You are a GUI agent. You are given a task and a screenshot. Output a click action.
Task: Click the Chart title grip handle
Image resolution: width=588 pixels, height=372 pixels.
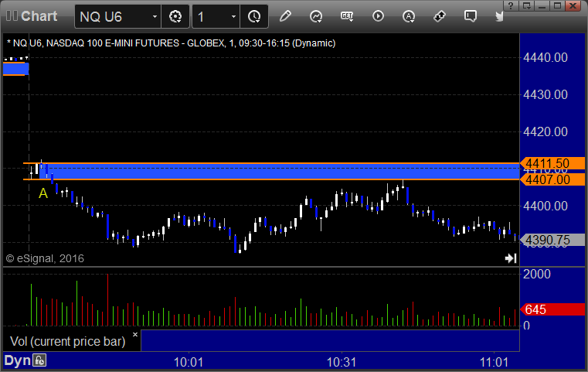pyautogui.click(x=12, y=15)
